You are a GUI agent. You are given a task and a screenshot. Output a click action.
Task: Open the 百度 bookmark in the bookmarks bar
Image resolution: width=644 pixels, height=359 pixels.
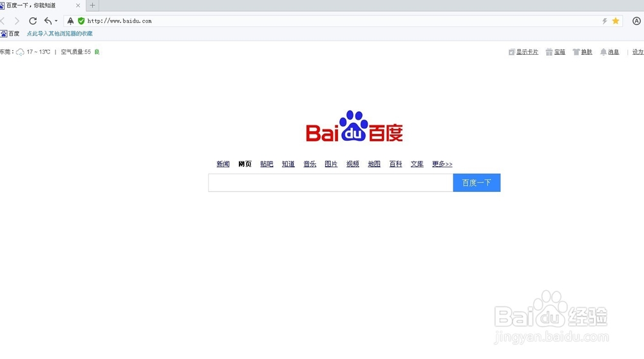pos(10,33)
